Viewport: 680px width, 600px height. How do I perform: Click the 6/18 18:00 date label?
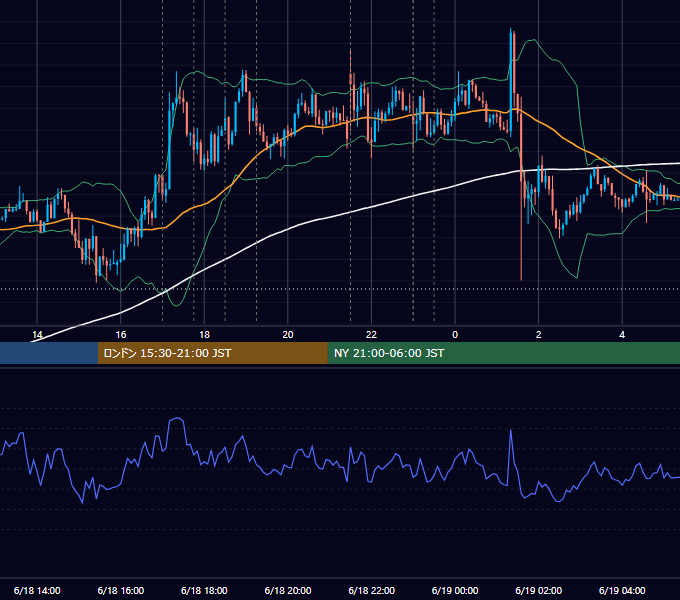click(204, 590)
